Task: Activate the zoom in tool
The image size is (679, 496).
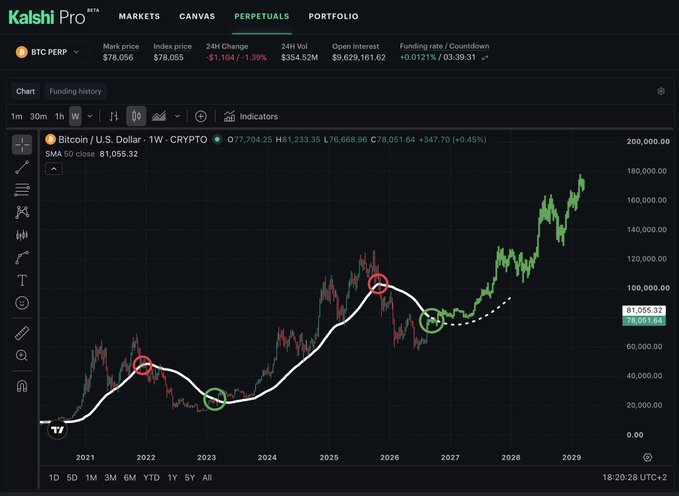Action: (x=22, y=356)
